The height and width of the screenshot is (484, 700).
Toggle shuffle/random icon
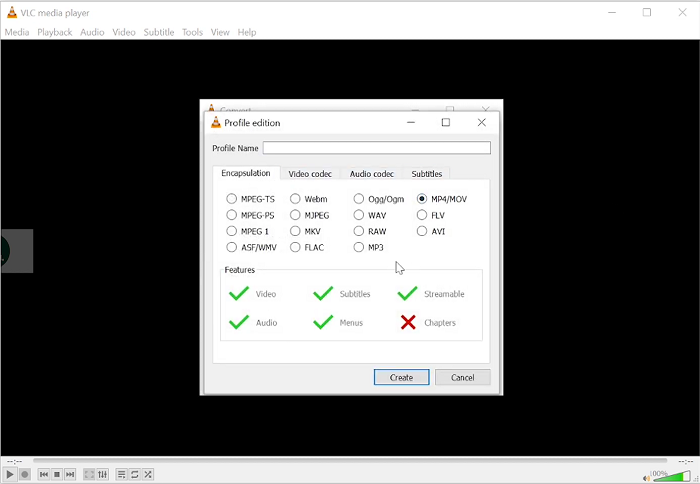(x=148, y=474)
